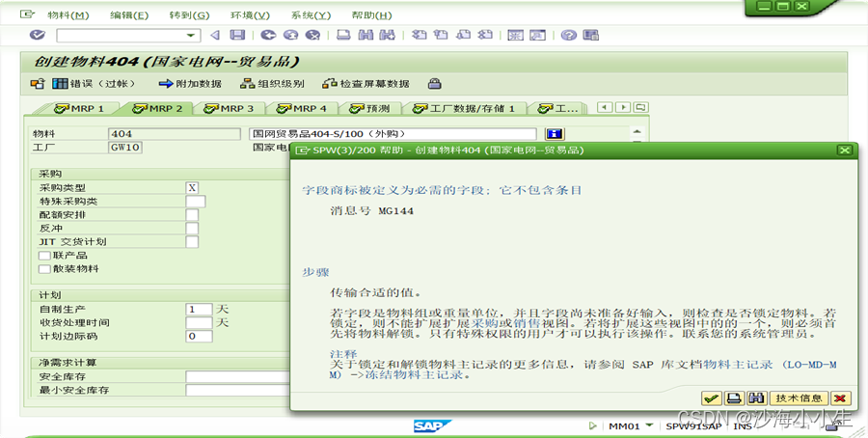This screenshot has width=868, height=438.
Task: Click the green Back arrow icon
Action: click(268, 36)
